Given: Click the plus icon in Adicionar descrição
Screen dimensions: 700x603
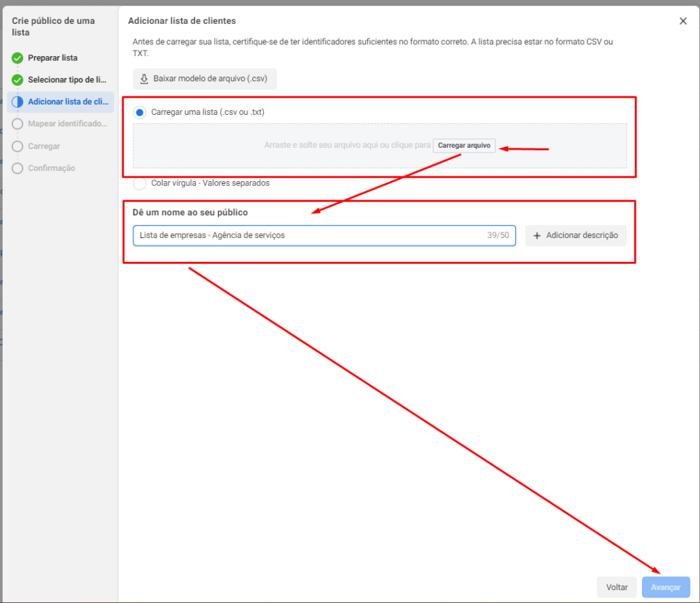Looking at the screenshot, I should (x=537, y=236).
